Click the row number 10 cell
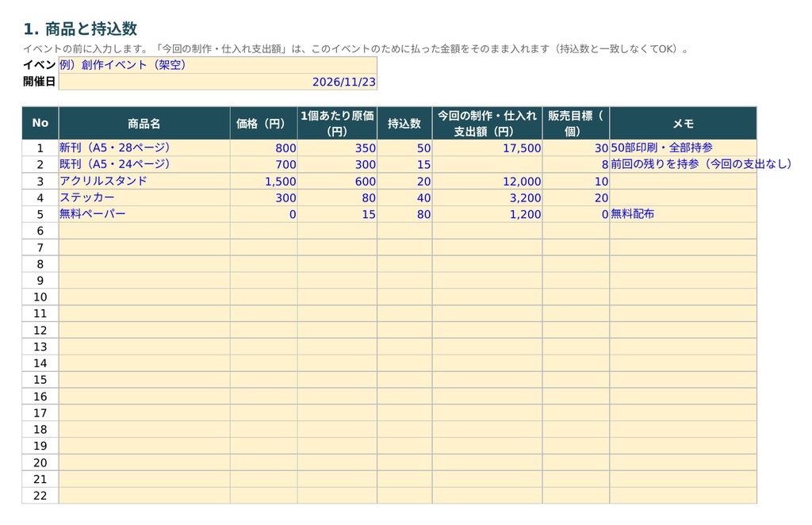This screenshot has height=525, width=812. click(40, 297)
